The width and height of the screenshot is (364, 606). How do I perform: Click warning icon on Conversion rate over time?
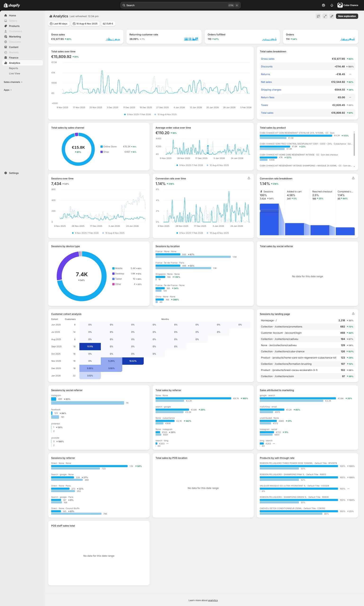coord(249,178)
